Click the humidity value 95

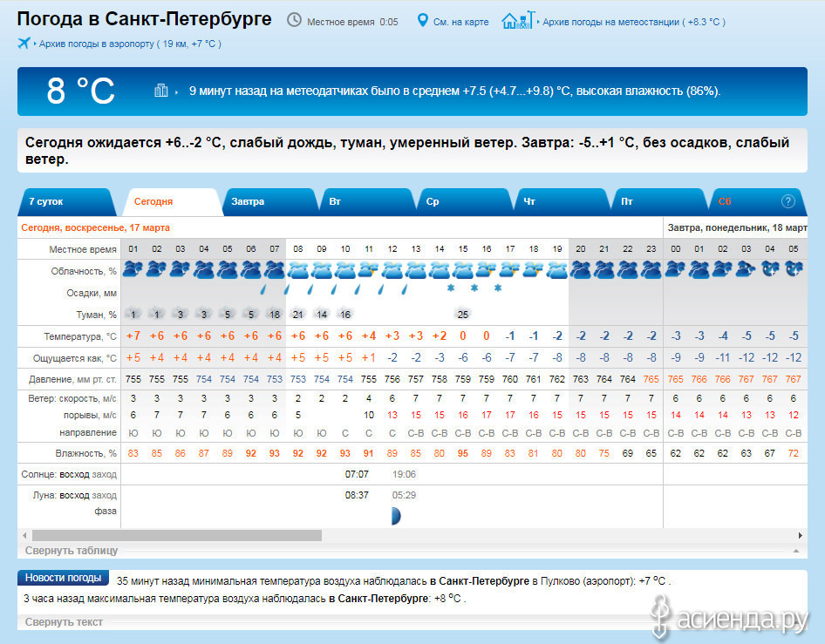462,453
